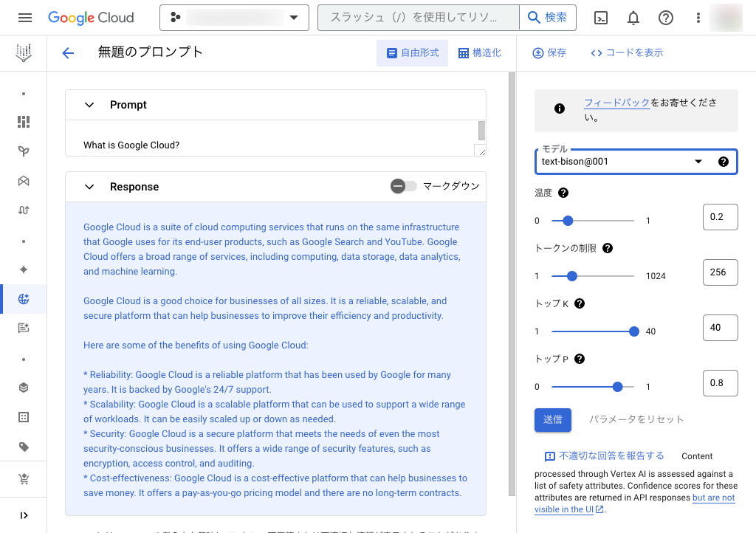Go back using the left arrow
Image resolution: width=756 pixels, height=533 pixels.
(x=68, y=53)
